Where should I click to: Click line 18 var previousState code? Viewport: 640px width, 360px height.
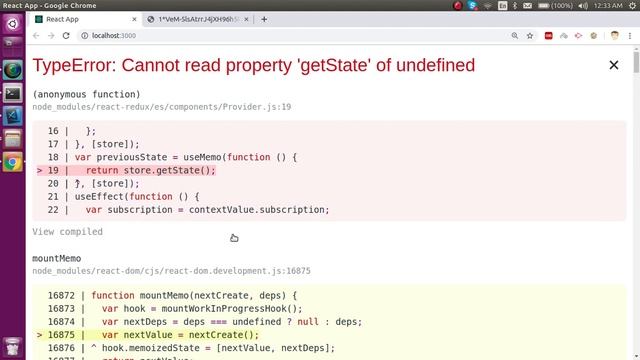[x=186, y=157]
